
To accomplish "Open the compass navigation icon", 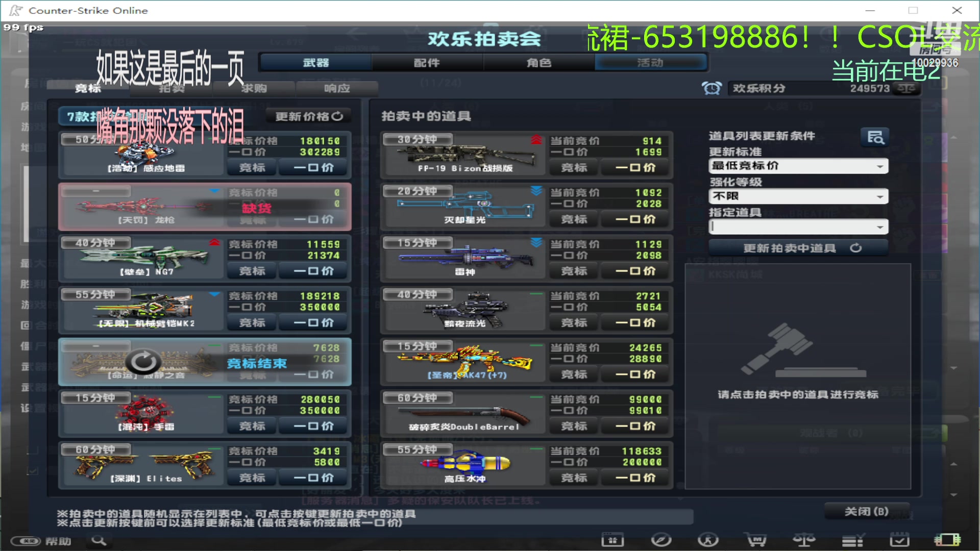I will tap(661, 540).
